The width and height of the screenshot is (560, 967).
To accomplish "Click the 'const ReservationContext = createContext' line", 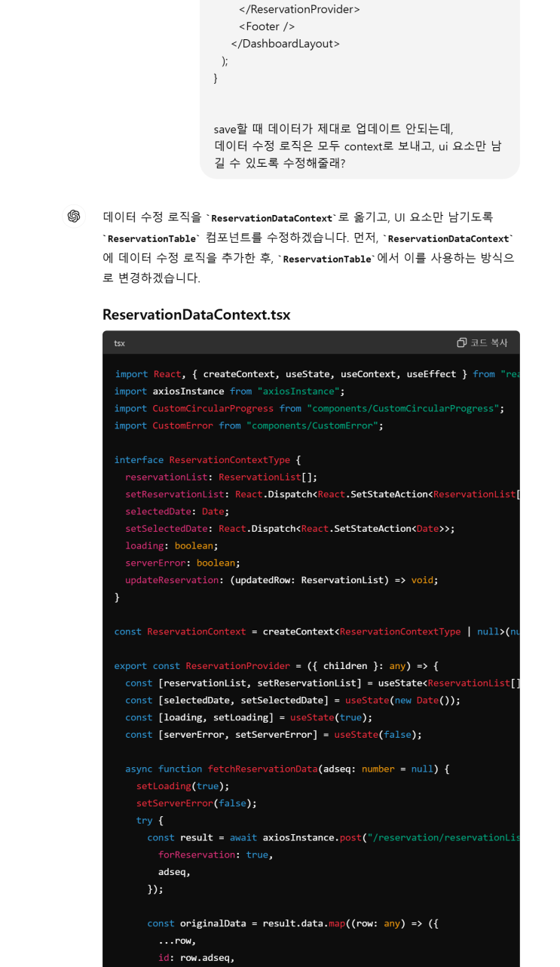I will click(x=317, y=632).
